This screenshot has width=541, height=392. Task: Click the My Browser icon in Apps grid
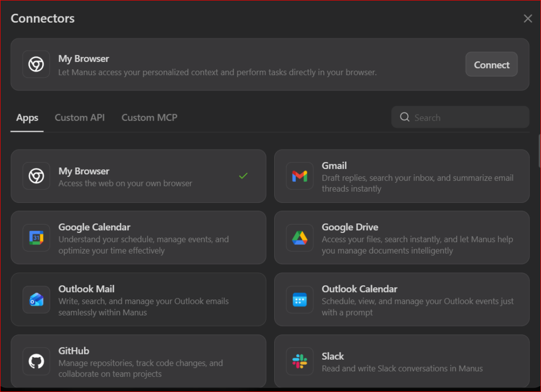(36, 176)
